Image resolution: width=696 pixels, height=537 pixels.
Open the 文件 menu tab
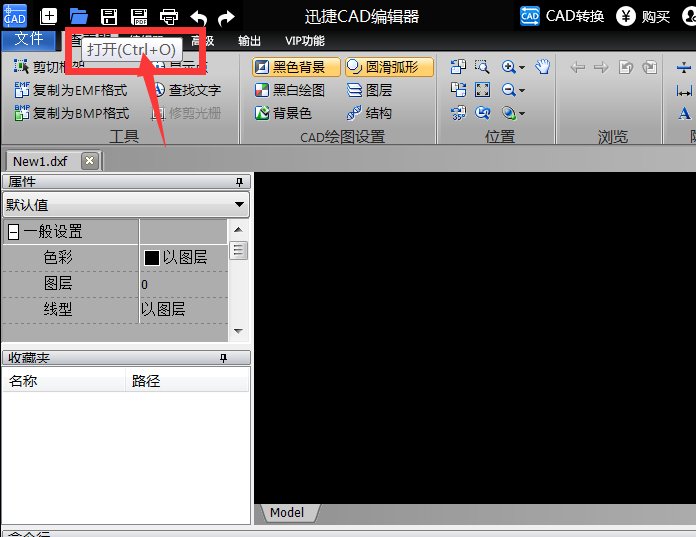pos(28,39)
